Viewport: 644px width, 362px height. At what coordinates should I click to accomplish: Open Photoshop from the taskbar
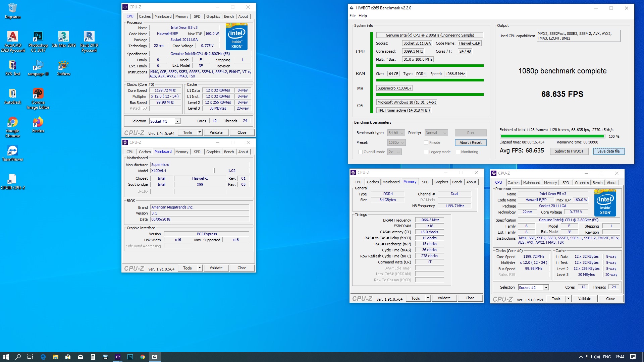130,357
